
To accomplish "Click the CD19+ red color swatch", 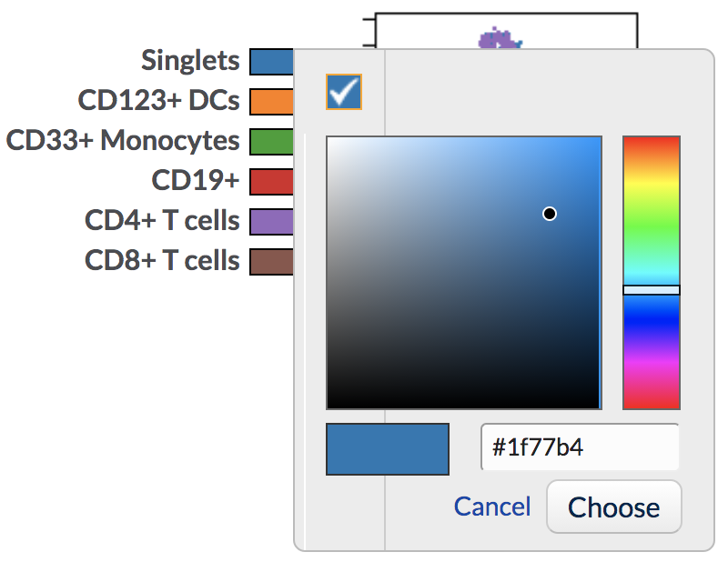I will pos(271,181).
